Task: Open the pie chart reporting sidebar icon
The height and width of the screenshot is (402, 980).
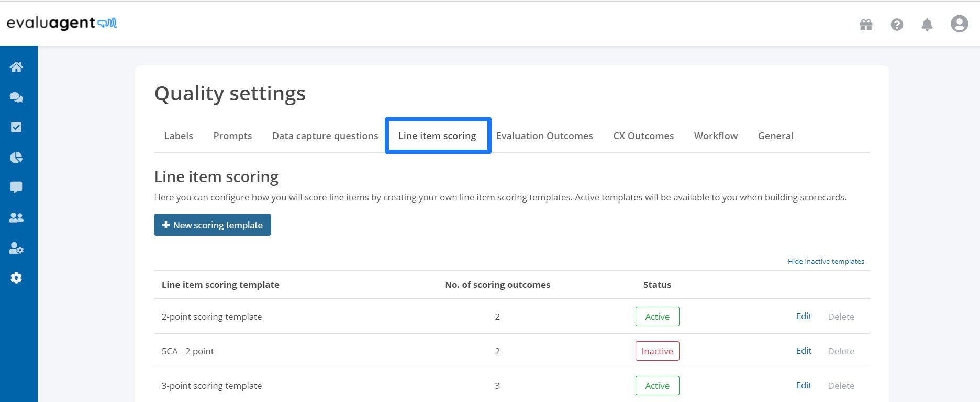Action: point(16,158)
